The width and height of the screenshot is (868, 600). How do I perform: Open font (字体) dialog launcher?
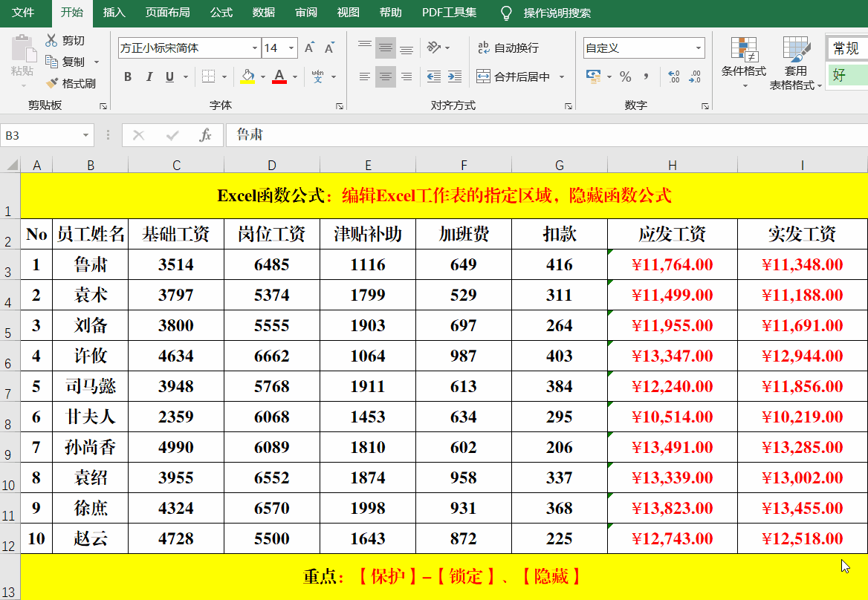(340, 106)
